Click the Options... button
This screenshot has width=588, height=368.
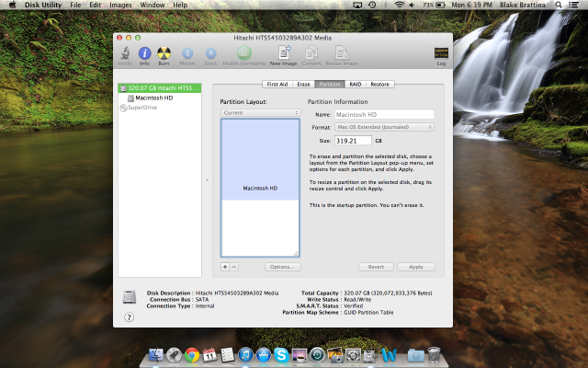pyautogui.click(x=283, y=267)
